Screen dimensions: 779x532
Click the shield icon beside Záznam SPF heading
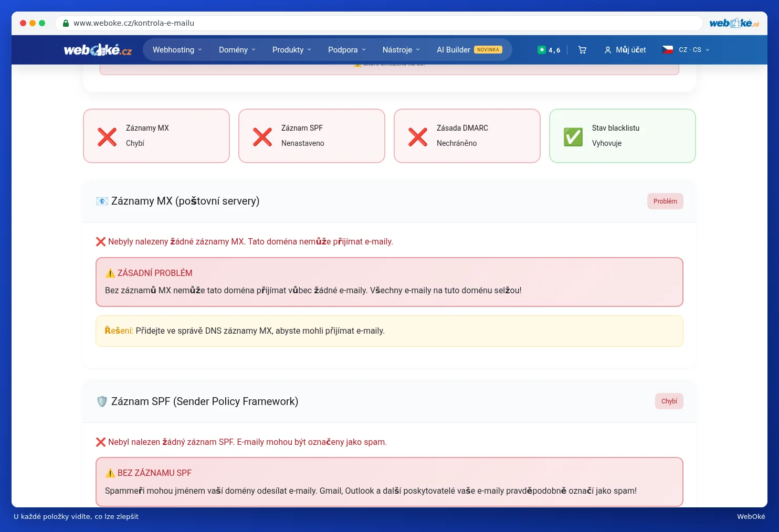point(102,401)
